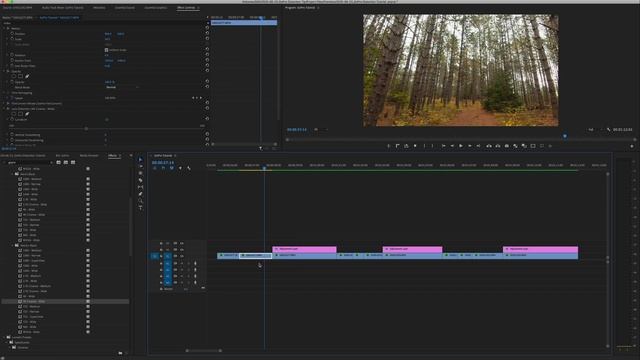Screen dimensions: 640x360
Task: Create ellipse mask under Opacity
Action: pos(13,76)
